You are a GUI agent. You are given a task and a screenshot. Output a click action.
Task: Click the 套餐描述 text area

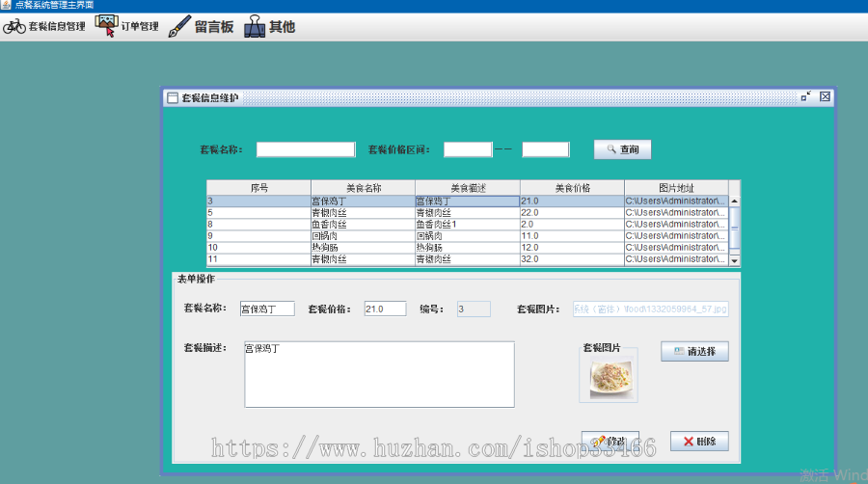(x=379, y=374)
